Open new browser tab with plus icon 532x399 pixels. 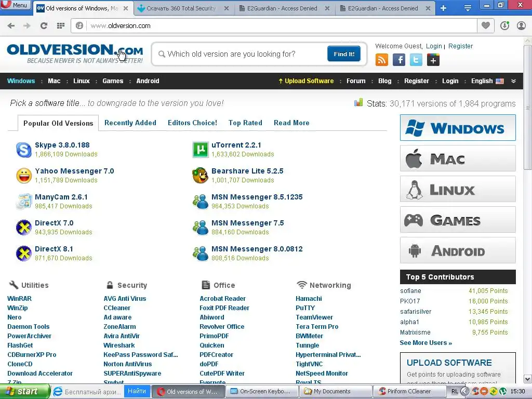point(443,8)
